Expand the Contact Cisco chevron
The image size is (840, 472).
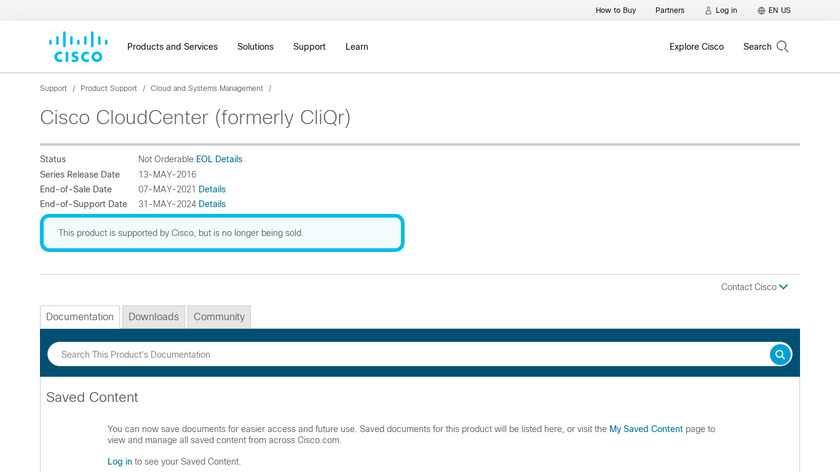[x=783, y=287]
